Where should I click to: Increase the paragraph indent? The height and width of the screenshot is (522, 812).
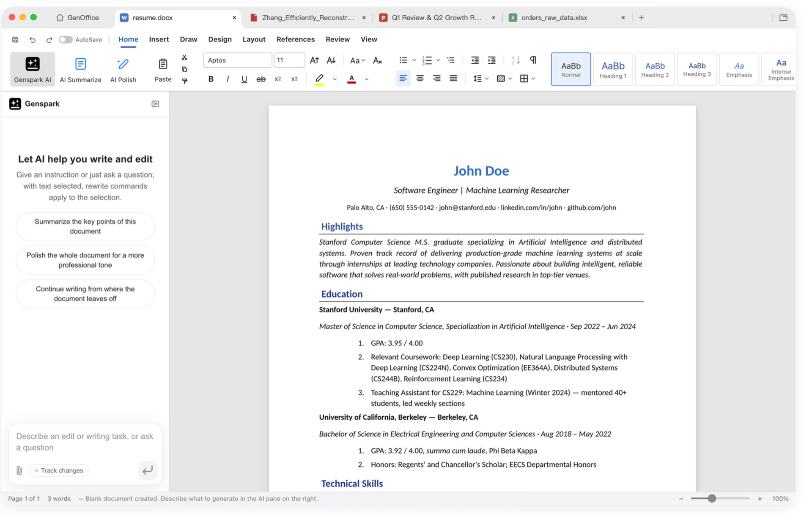click(x=491, y=60)
